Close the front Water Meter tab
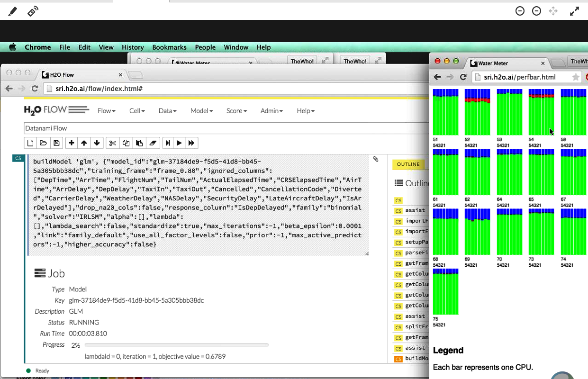This screenshot has height=379, width=588. click(x=543, y=63)
